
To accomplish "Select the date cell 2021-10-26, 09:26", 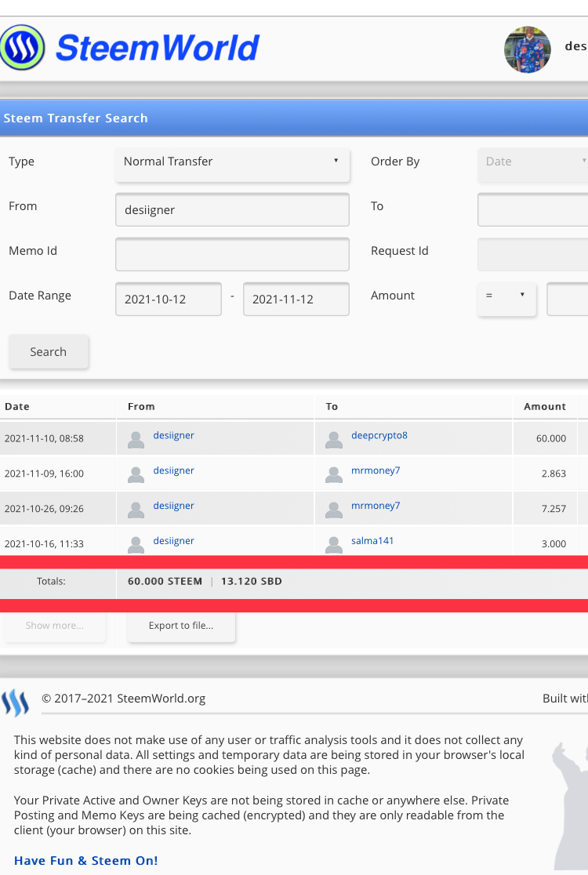I will [x=44, y=509].
